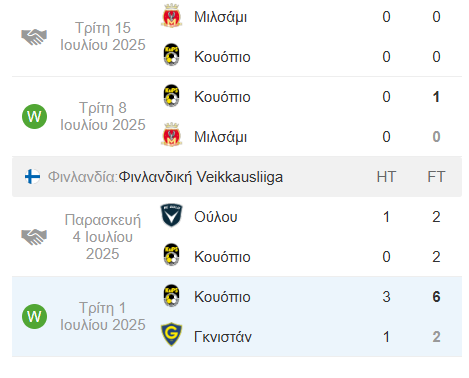Click the HT column header
Screen dimensions: 469x378
click(x=386, y=177)
